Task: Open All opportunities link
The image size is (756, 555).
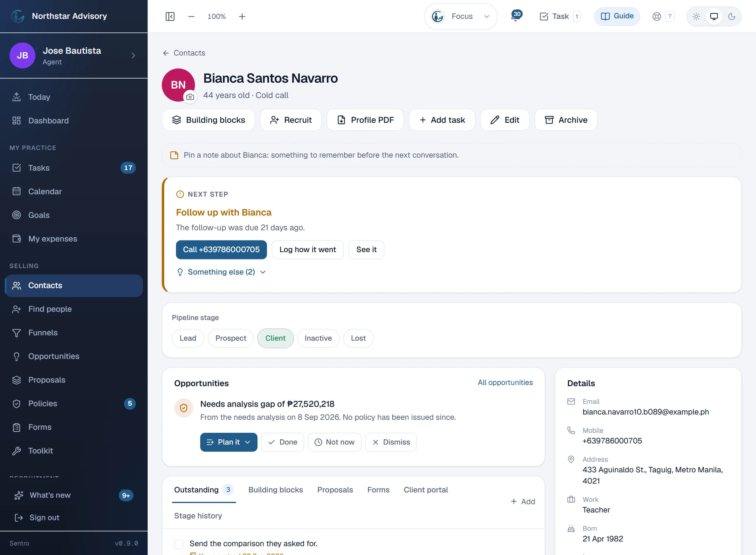Action: tap(505, 382)
